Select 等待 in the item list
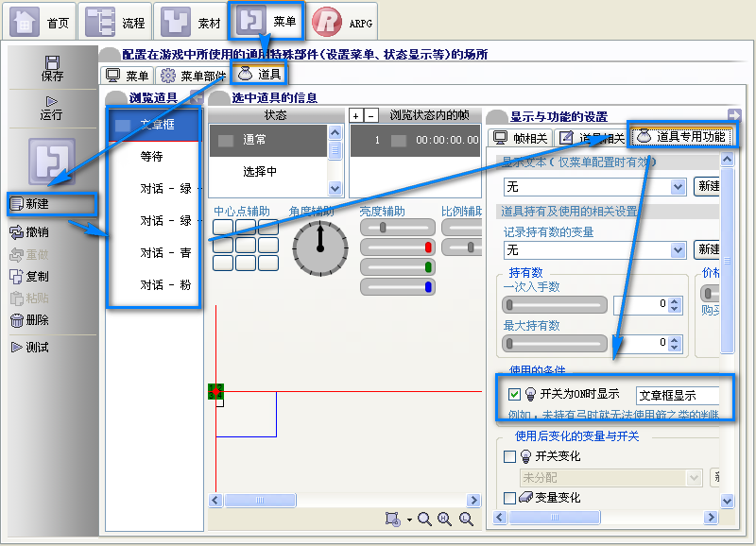Image resolution: width=756 pixels, height=546 pixels. tap(153, 156)
